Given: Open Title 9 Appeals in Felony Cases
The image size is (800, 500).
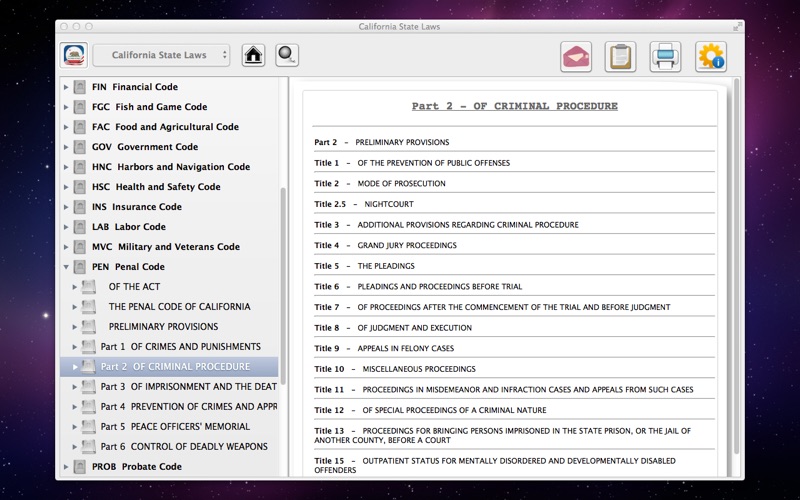Looking at the screenshot, I should click(x=405, y=348).
